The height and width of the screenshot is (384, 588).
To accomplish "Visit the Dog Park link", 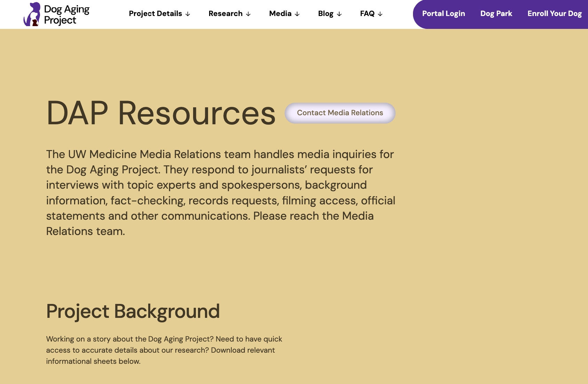I will point(496,14).
